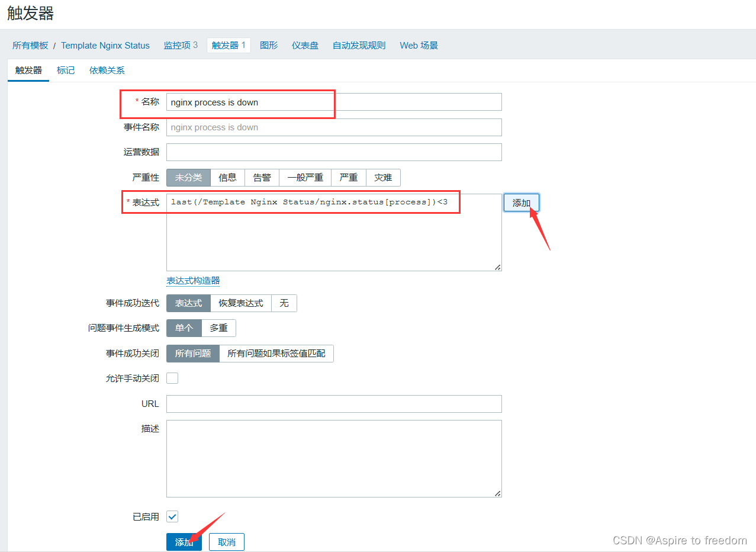This screenshot has width=756, height=552.
Task: Click the 名称 input field
Action: [334, 102]
